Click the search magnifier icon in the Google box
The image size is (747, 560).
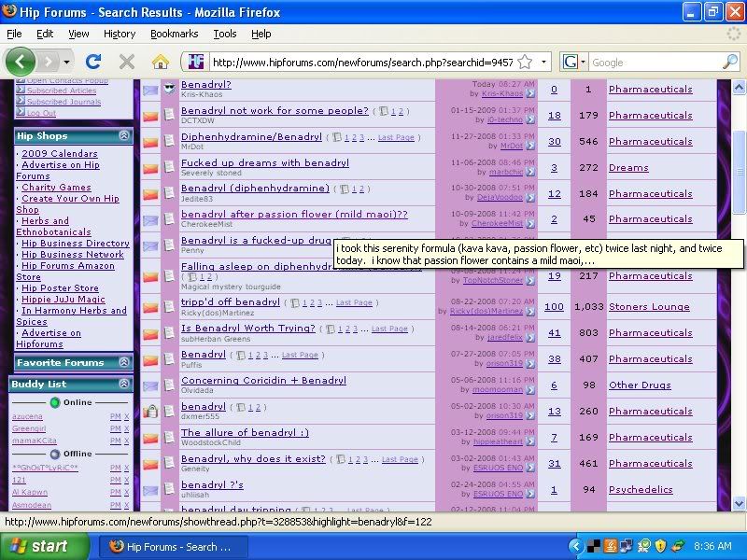tap(730, 62)
